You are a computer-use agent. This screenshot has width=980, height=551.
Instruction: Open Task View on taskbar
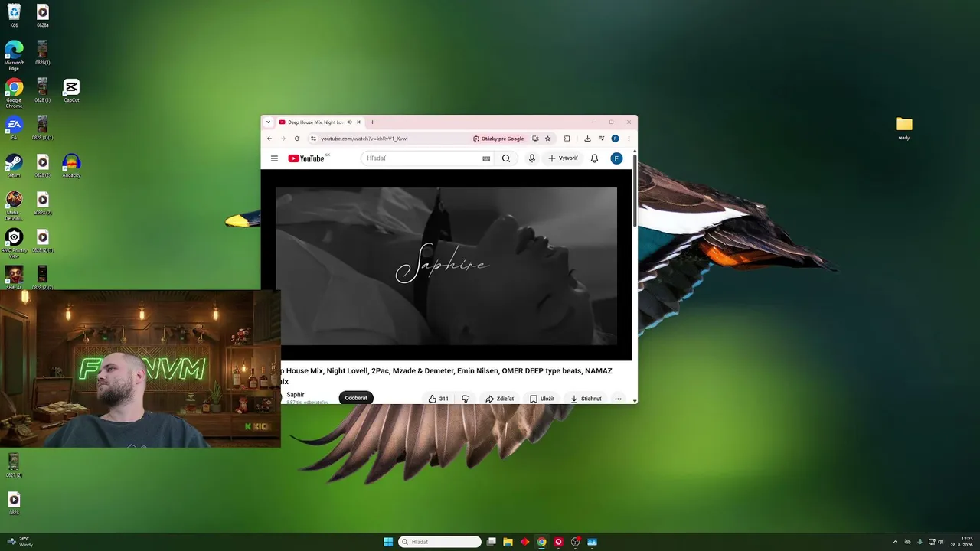tap(491, 542)
